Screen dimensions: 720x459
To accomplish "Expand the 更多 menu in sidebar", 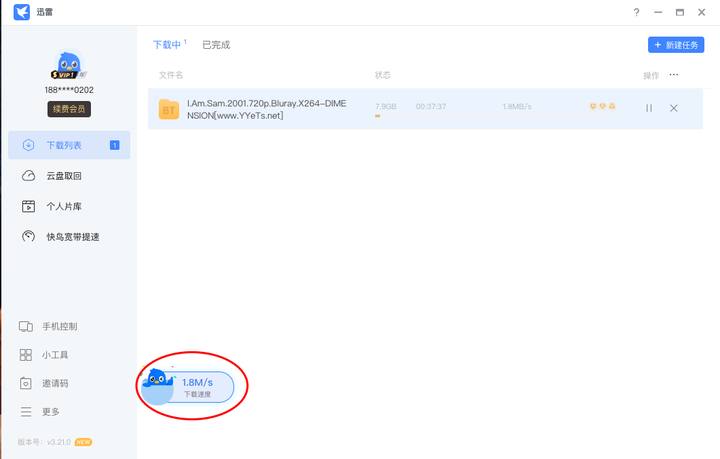I will point(50,411).
